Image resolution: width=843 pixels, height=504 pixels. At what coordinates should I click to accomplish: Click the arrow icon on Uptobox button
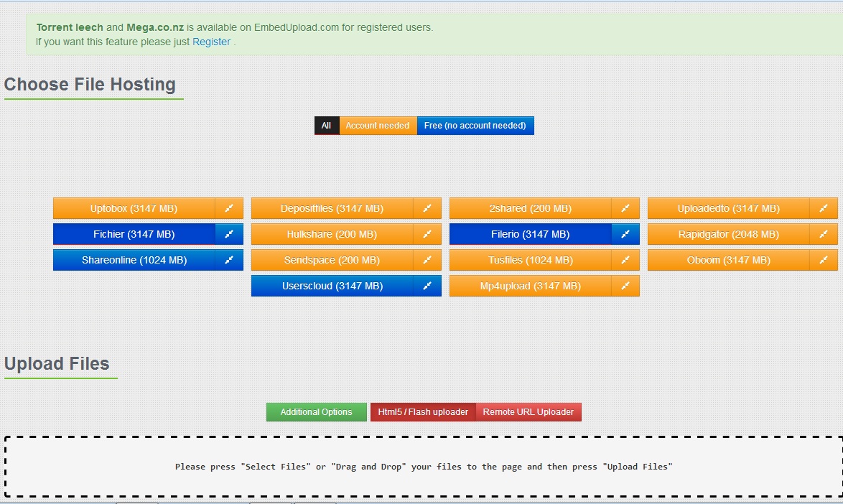(x=230, y=208)
